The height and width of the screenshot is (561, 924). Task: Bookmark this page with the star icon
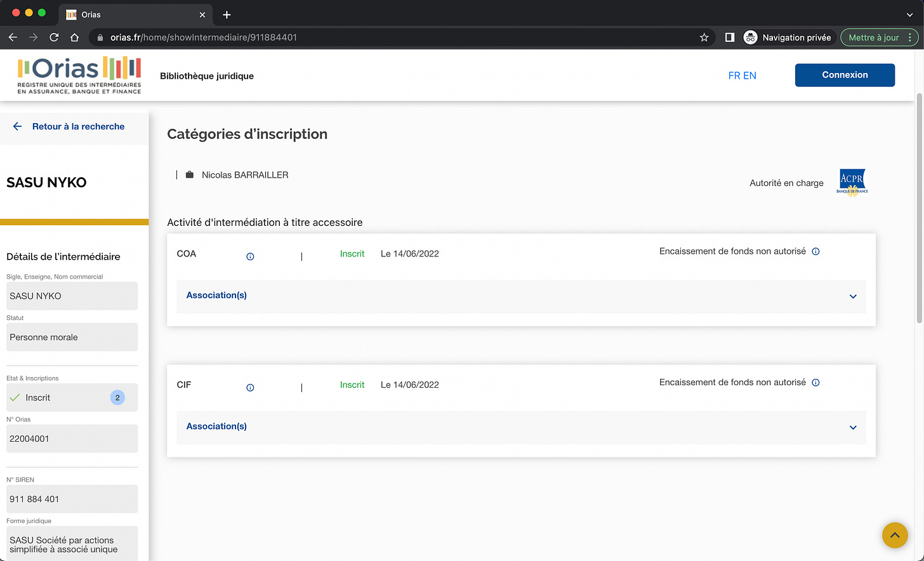[x=704, y=37]
